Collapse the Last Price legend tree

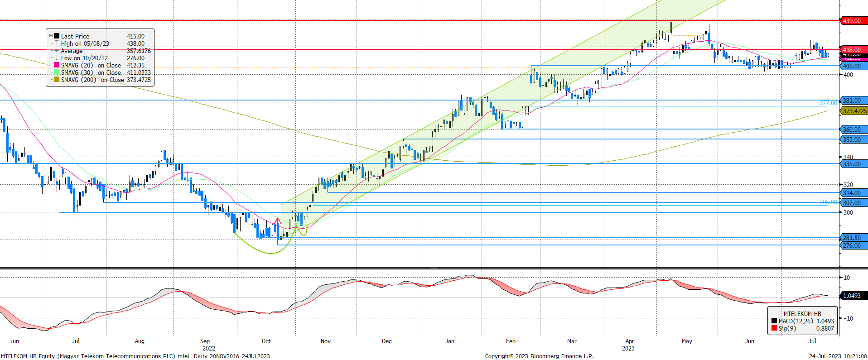[x=51, y=36]
